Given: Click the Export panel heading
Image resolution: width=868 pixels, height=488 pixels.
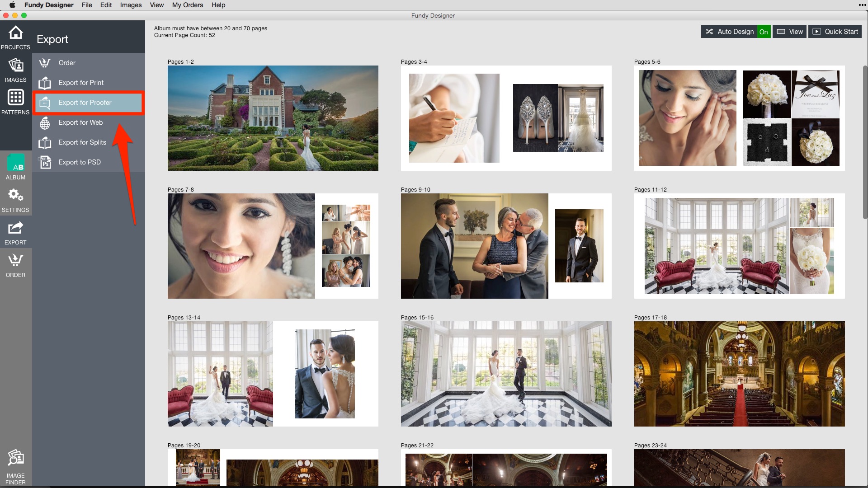Looking at the screenshot, I should tap(52, 39).
